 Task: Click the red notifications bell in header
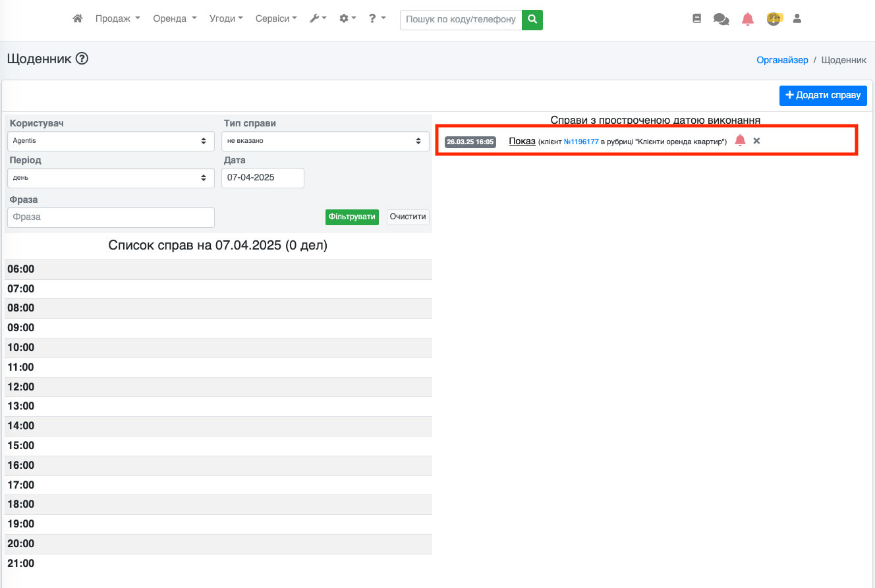coord(747,19)
